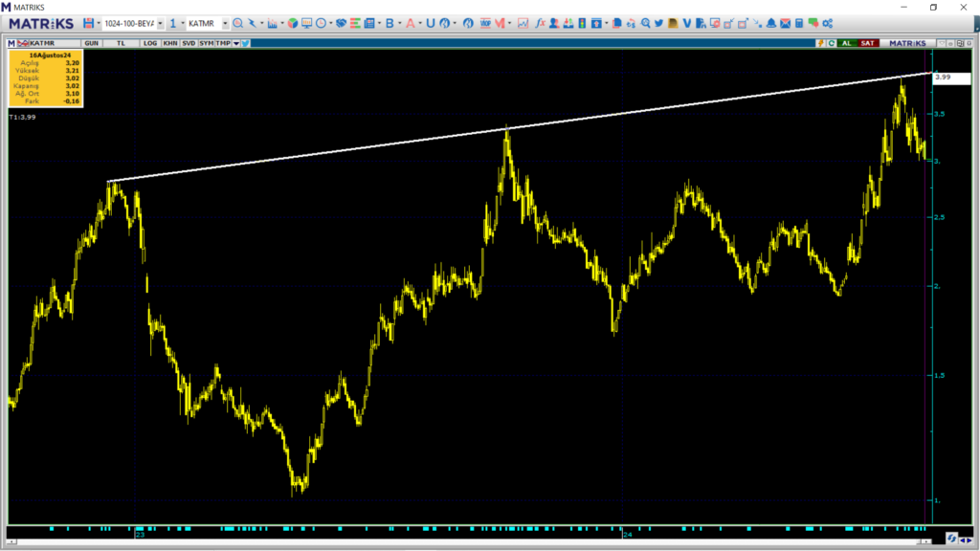Screen dimensions: 980x551
Task: Select the GUN period tab
Action: 92,43
